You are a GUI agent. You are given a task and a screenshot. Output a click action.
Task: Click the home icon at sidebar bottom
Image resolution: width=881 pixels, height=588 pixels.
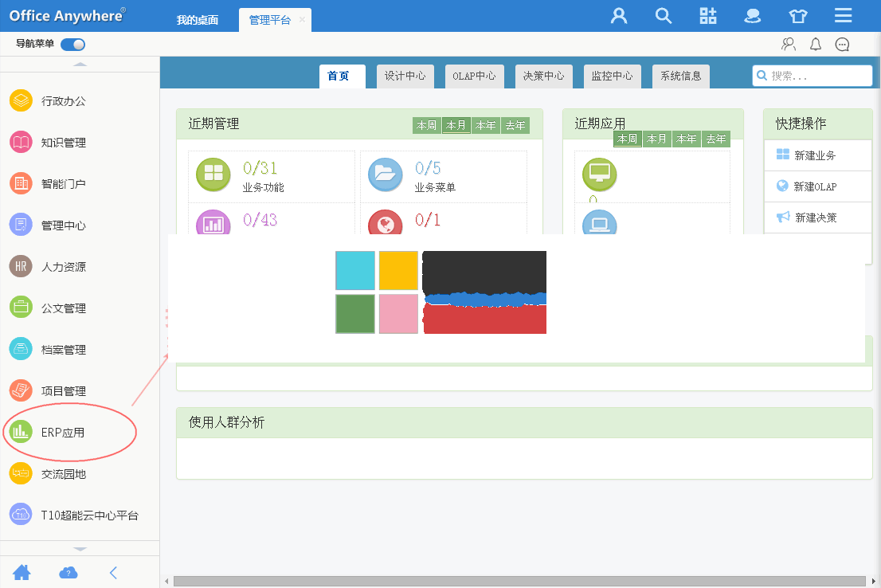(22, 572)
